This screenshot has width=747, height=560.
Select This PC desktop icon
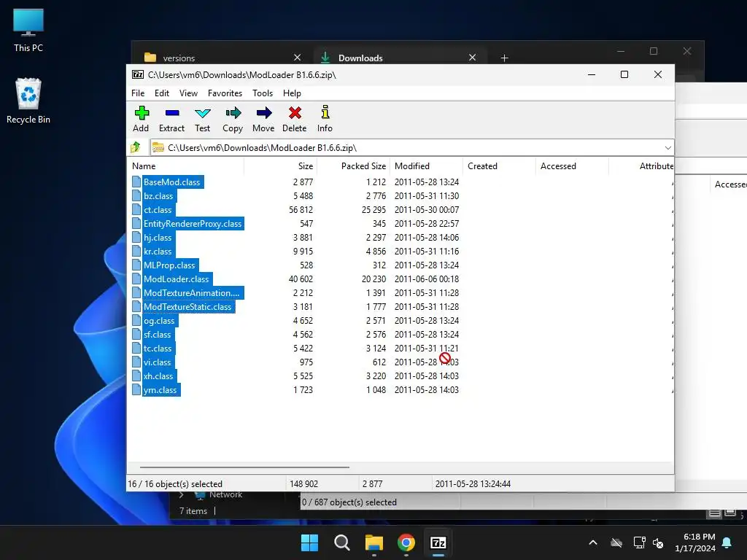point(28,30)
